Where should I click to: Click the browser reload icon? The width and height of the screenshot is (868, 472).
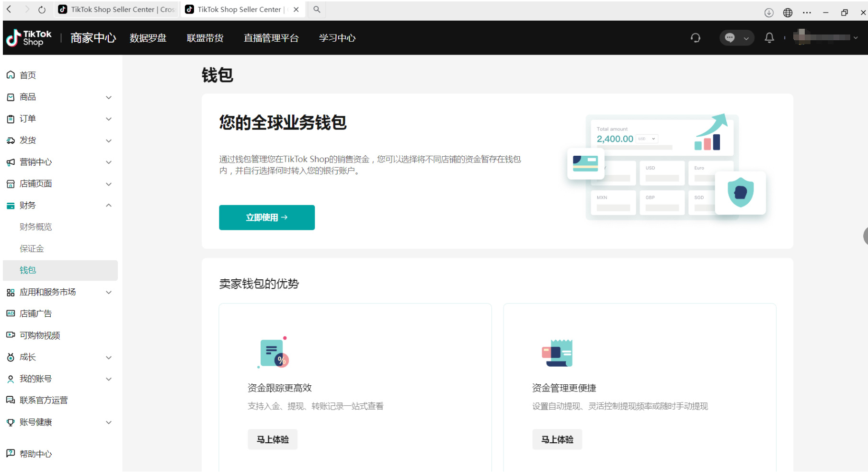pyautogui.click(x=42, y=10)
